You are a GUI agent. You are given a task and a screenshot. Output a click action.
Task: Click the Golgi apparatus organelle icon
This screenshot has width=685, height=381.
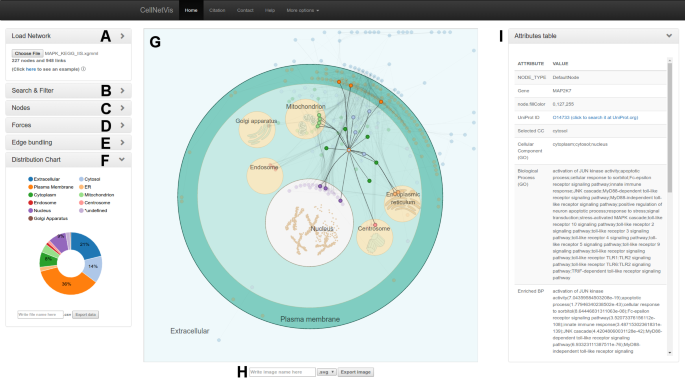[x=257, y=129]
